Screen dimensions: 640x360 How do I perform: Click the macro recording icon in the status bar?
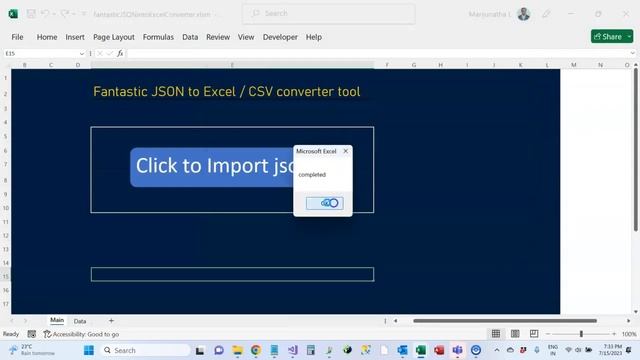31,334
